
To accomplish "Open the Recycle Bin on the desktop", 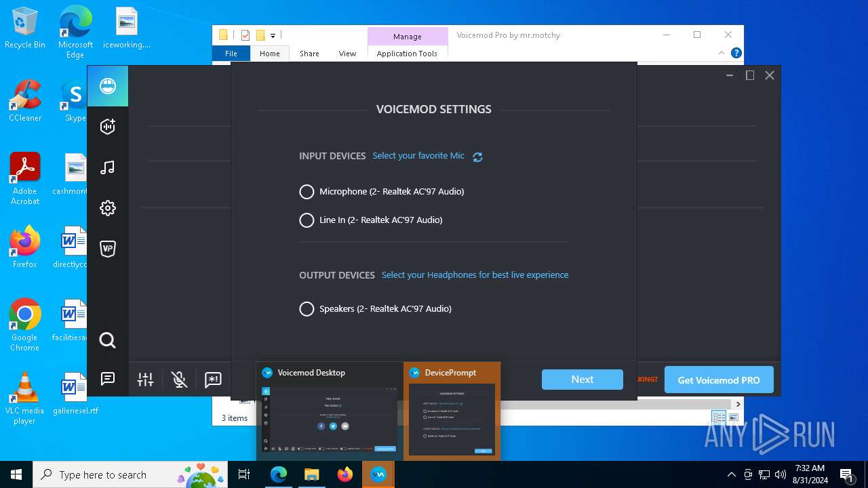I will click(x=24, y=28).
